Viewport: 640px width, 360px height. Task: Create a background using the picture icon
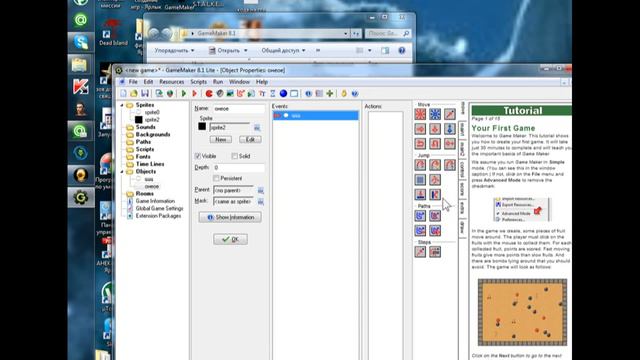tap(230, 93)
